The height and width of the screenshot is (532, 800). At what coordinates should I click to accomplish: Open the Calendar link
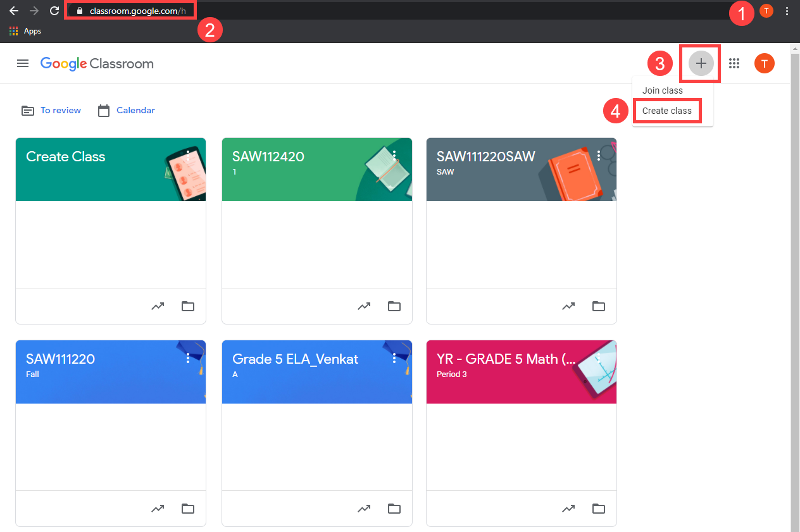[x=135, y=110]
